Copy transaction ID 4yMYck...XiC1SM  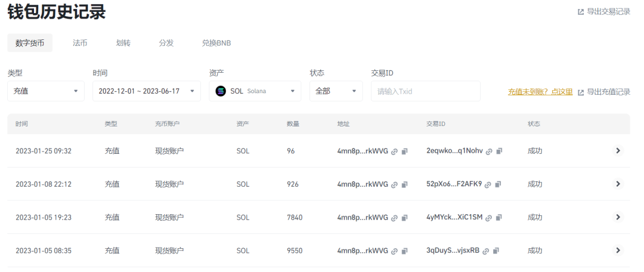click(499, 218)
